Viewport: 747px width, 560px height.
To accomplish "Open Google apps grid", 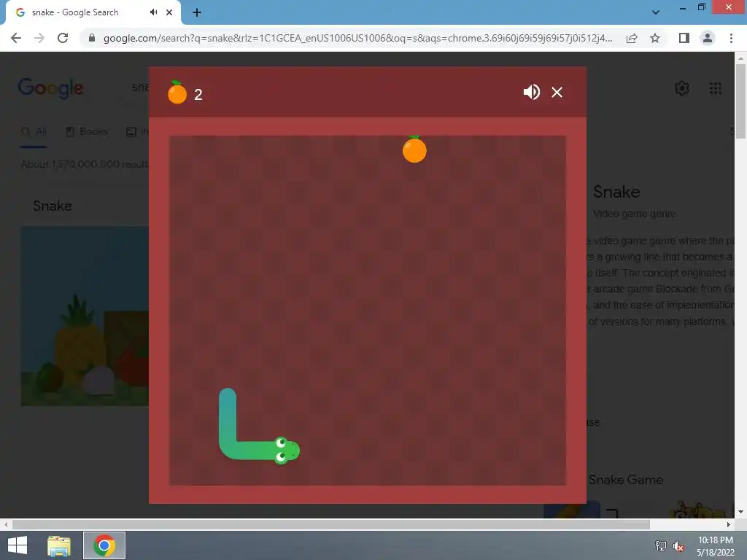I will [x=715, y=88].
